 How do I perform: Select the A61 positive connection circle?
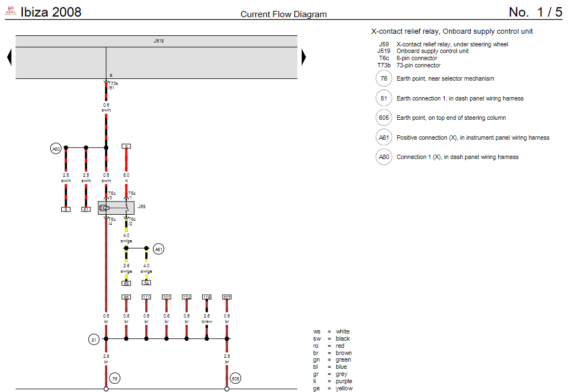[159, 248]
